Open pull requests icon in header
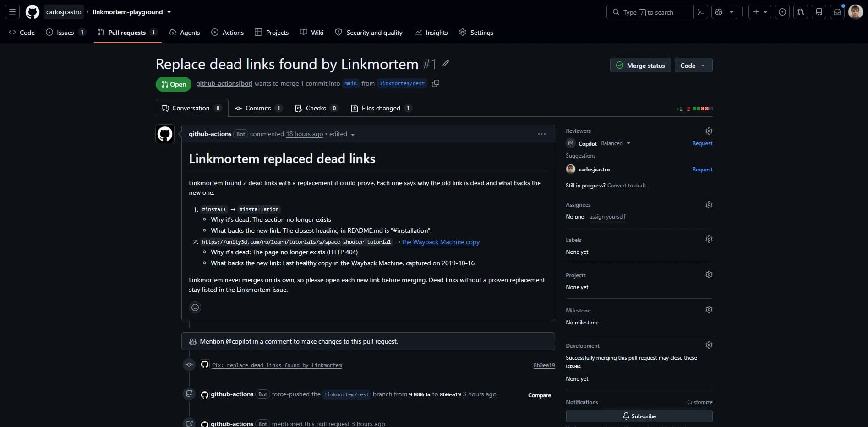 pos(801,12)
